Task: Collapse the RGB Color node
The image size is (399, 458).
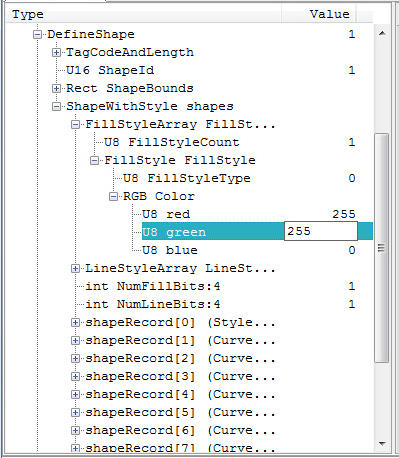Action: point(113,196)
